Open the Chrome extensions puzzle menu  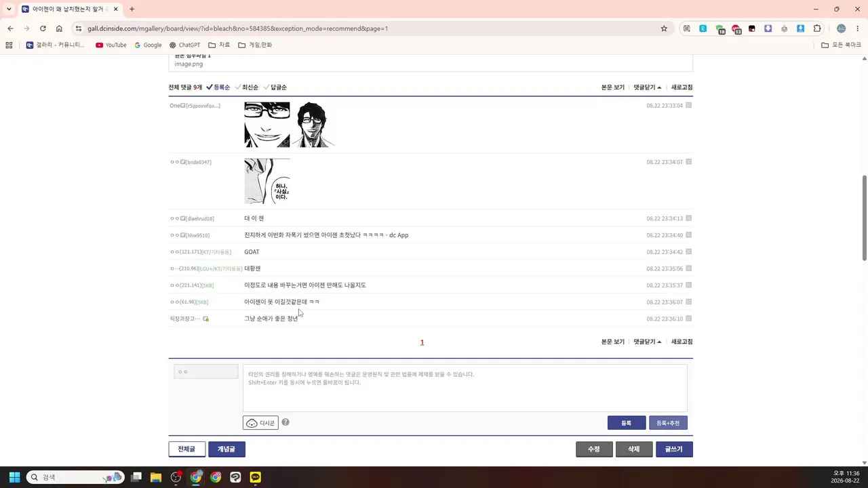[817, 28]
